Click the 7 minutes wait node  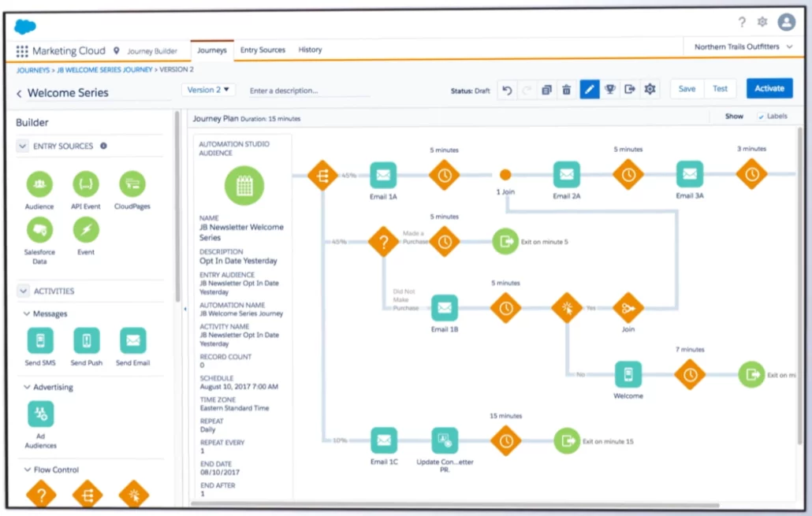tap(690, 374)
